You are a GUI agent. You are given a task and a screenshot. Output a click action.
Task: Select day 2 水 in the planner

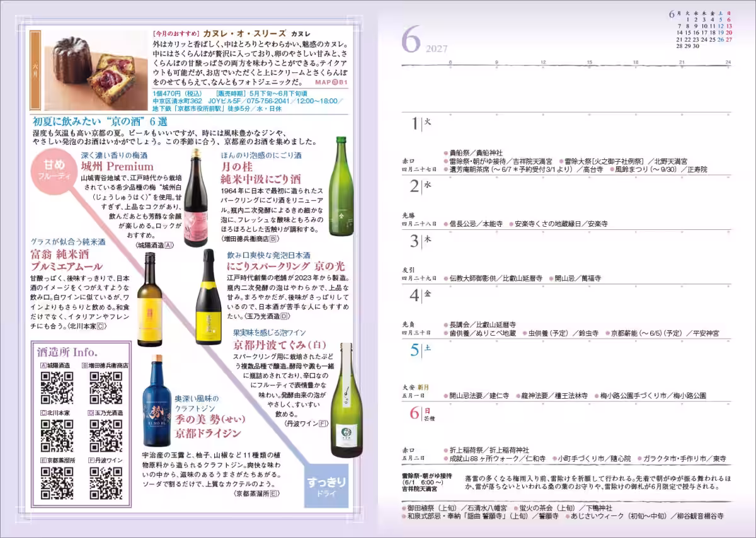tap(421, 185)
